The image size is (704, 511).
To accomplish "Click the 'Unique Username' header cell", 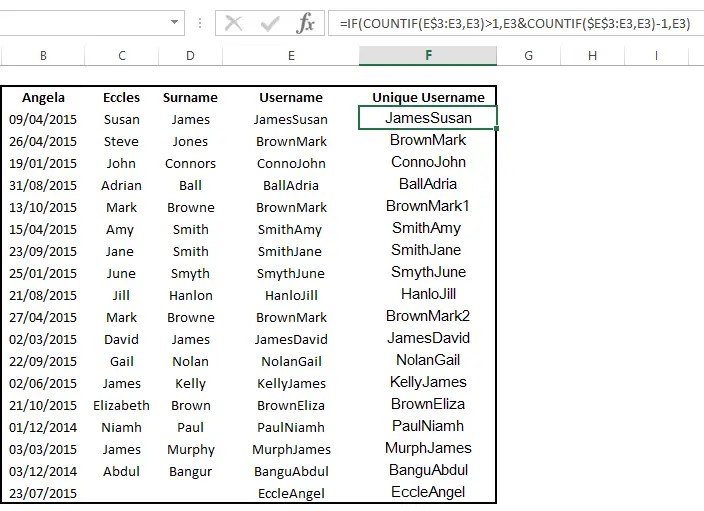I will click(428, 97).
